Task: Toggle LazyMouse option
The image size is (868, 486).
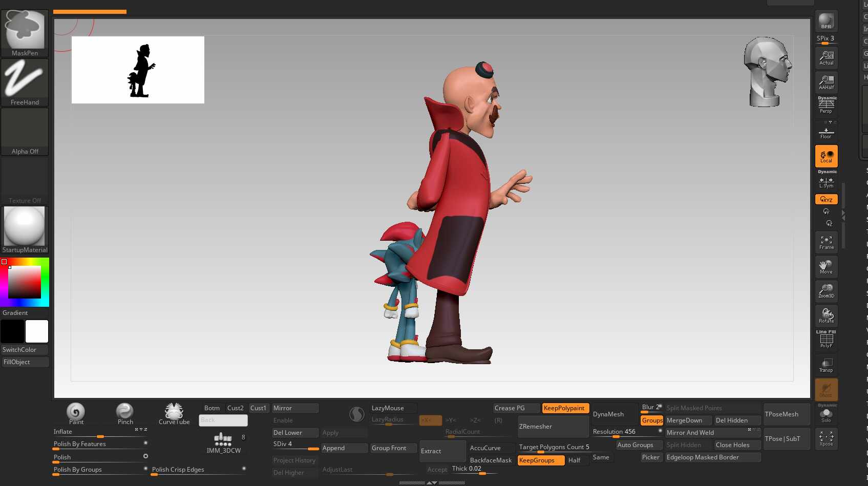Action: (394, 408)
